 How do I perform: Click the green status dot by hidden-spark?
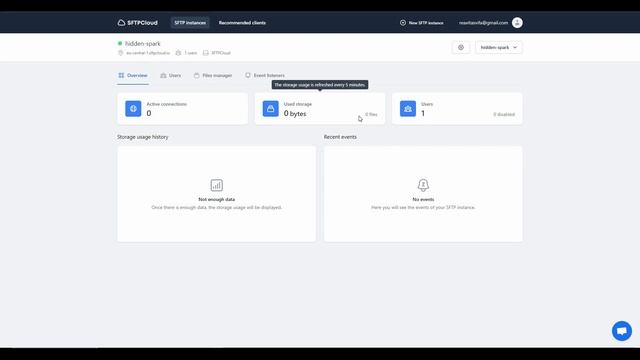click(120, 43)
